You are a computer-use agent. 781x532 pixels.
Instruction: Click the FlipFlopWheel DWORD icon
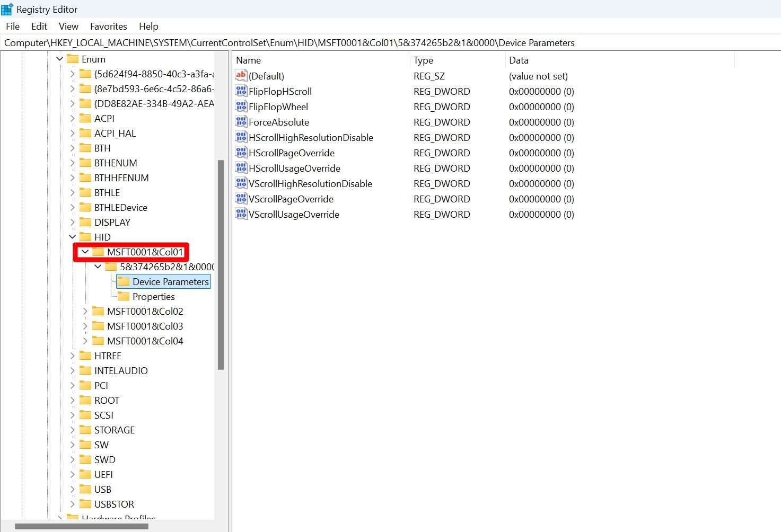(x=241, y=107)
